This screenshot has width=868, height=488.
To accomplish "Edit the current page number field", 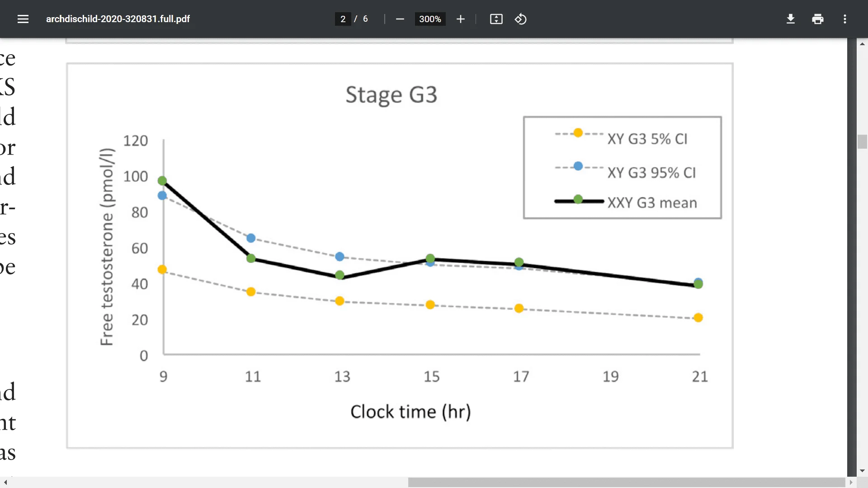I will [x=343, y=19].
